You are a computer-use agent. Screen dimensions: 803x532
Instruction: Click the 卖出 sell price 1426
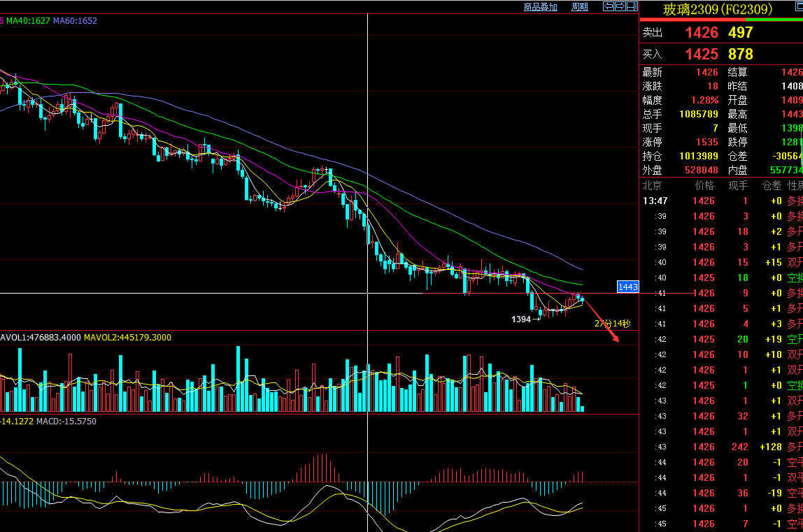(x=702, y=32)
